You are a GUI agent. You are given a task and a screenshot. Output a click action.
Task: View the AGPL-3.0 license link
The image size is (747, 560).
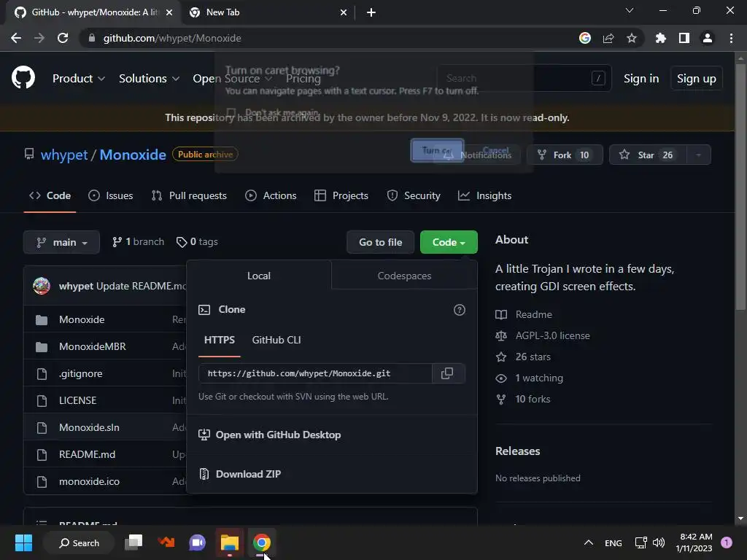click(x=553, y=335)
